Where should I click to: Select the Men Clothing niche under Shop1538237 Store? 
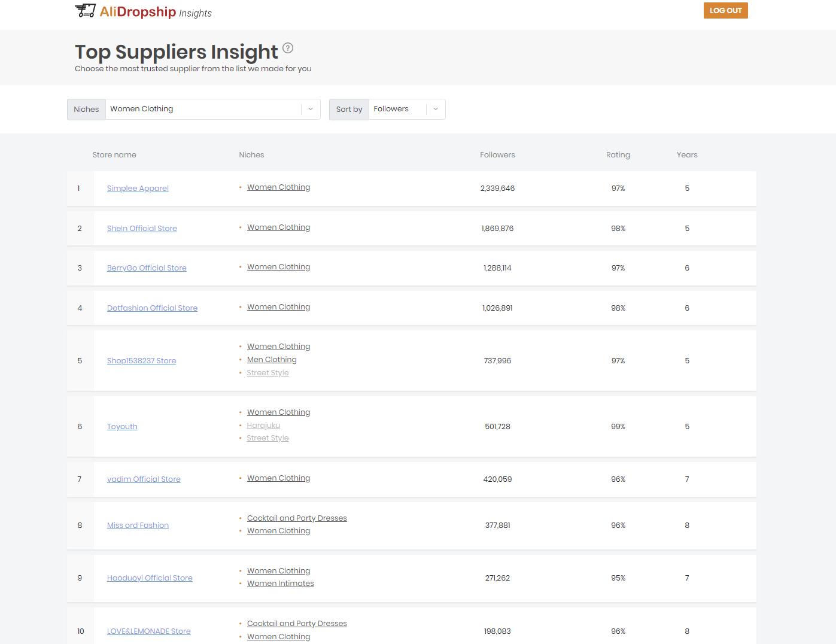(x=271, y=359)
